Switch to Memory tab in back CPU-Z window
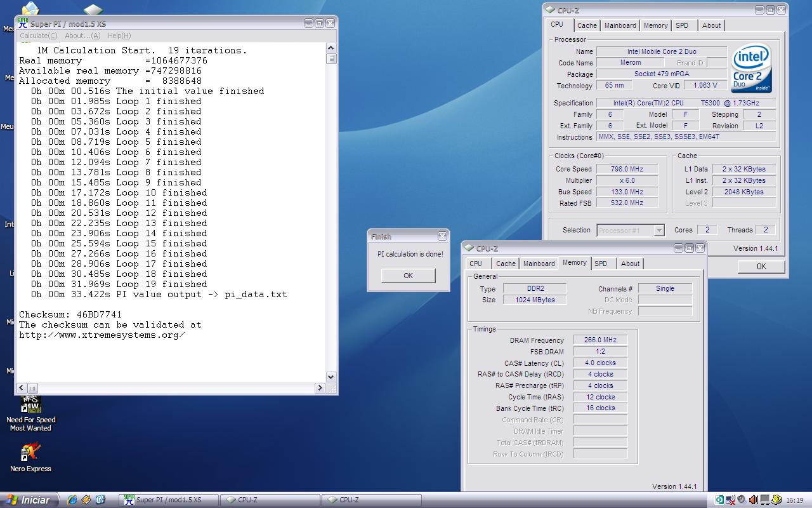Viewport: 812px width, 508px height. (655, 25)
